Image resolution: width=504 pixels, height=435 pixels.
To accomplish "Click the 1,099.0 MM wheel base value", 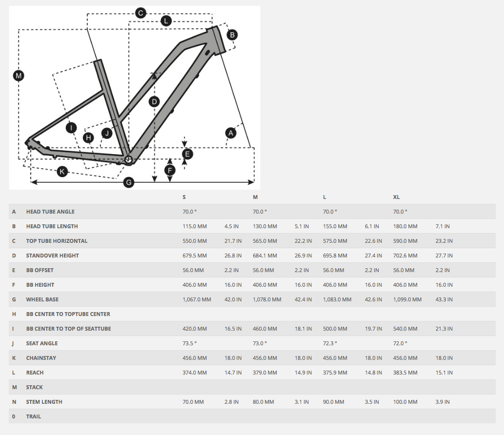I will (407, 299).
